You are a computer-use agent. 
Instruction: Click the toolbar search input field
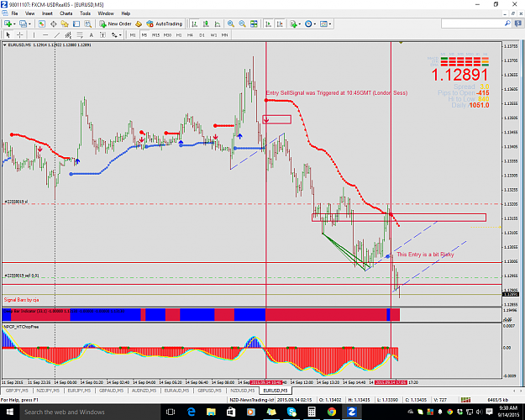click(x=472, y=24)
